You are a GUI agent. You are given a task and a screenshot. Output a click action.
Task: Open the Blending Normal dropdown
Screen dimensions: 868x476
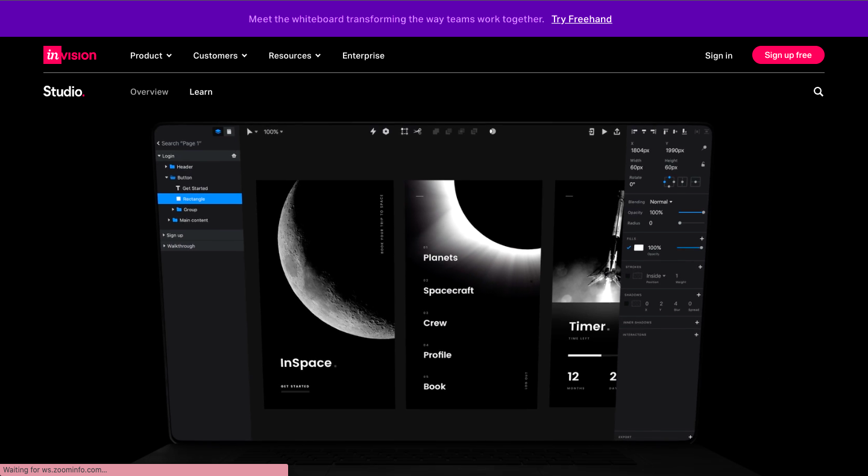pos(661,202)
